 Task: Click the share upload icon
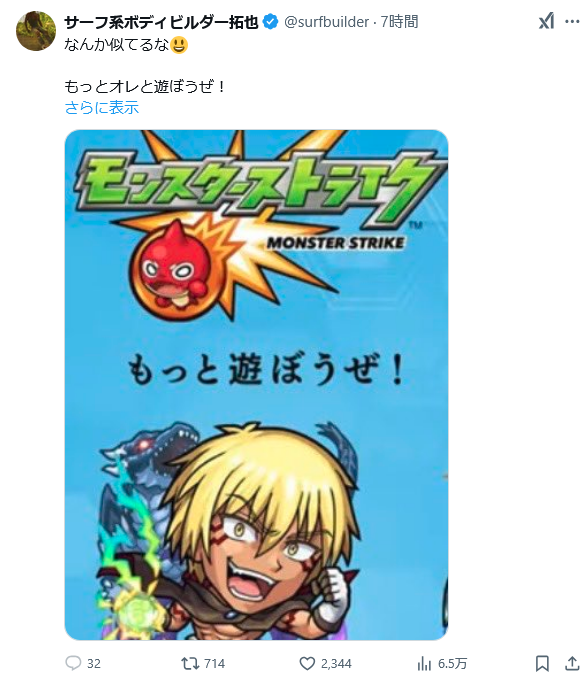tap(572, 663)
